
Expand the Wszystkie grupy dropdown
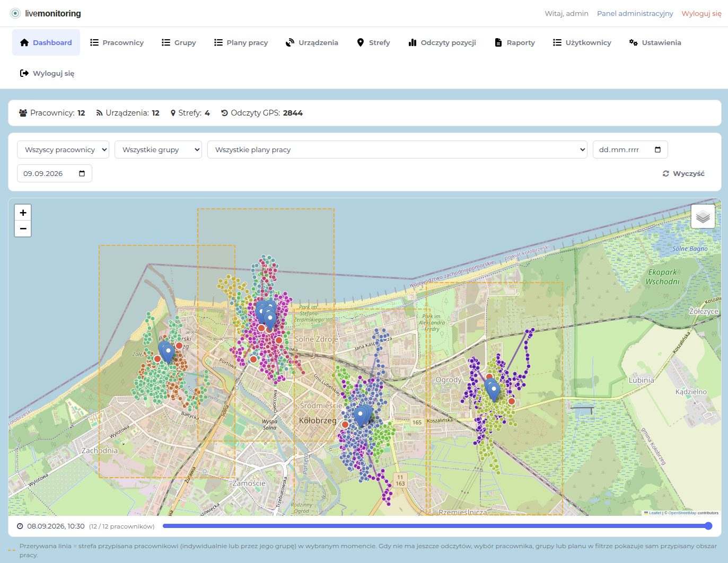click(x=159, y=149)
